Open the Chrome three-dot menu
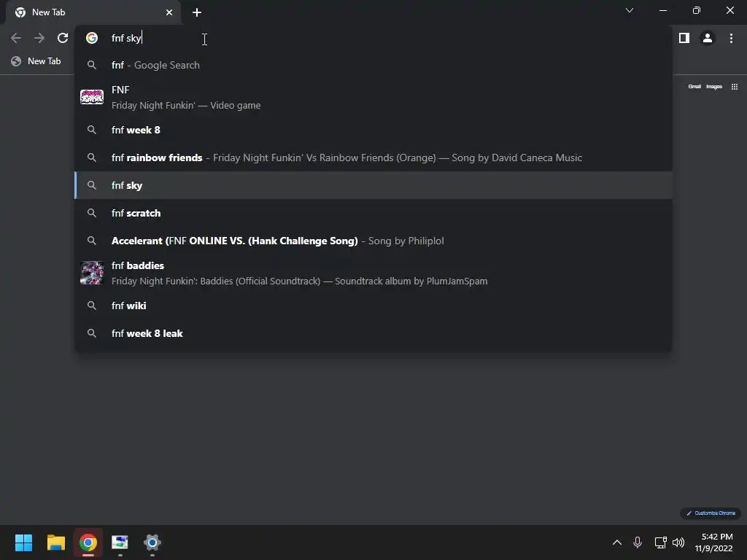 tap(731, 38)
